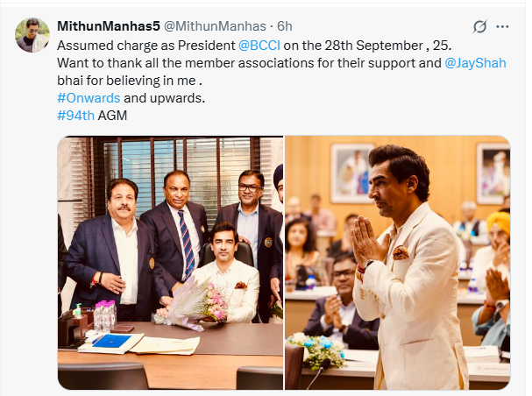Click "Want to thank all the member associations"
532x396 pixels.
[x=194, y=63]
